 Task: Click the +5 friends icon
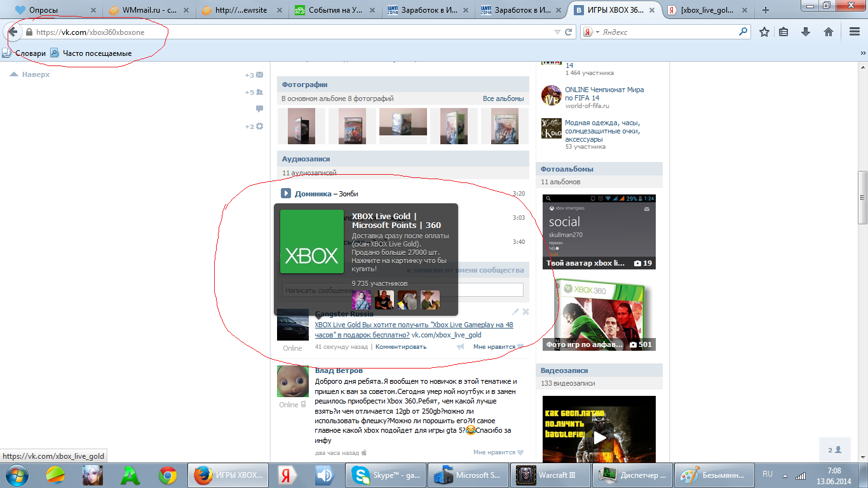[x=259, y=92]
